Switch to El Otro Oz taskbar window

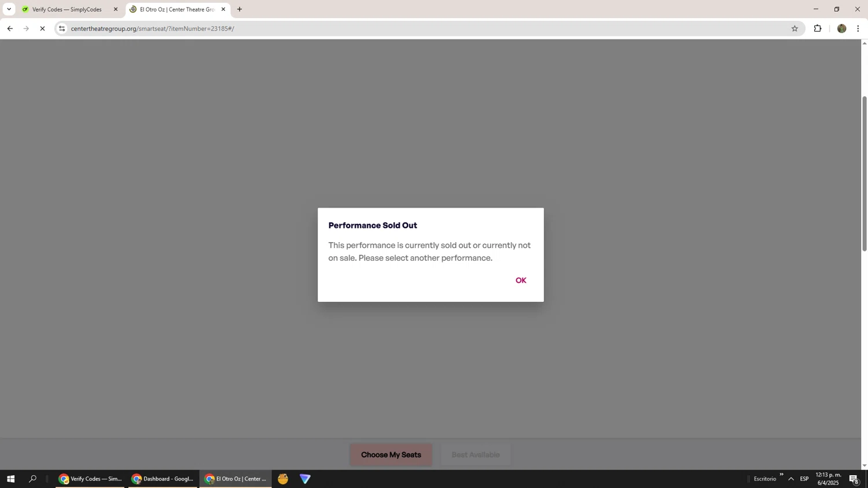coord(236,479)
